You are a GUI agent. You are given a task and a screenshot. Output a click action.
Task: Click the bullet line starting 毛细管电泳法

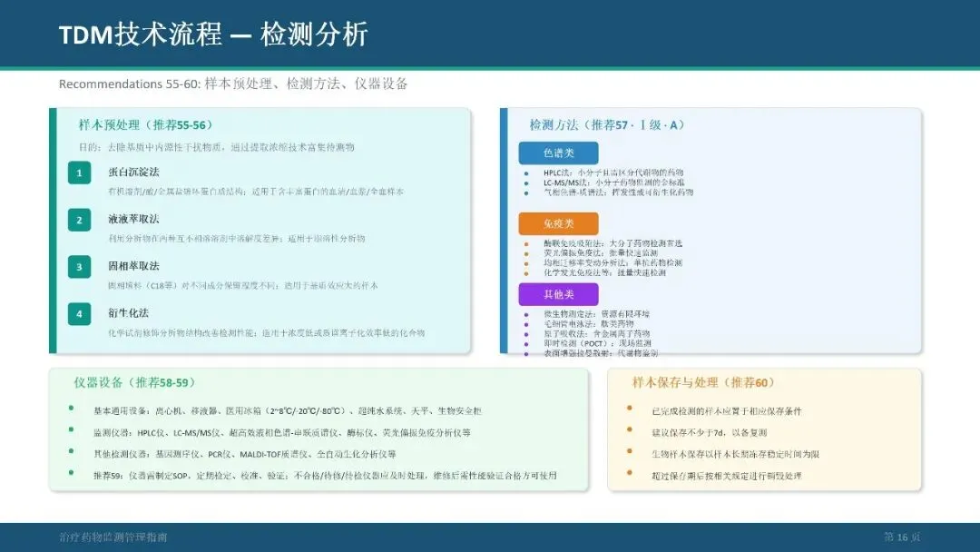pyautogui.click(x=588, y=324)
